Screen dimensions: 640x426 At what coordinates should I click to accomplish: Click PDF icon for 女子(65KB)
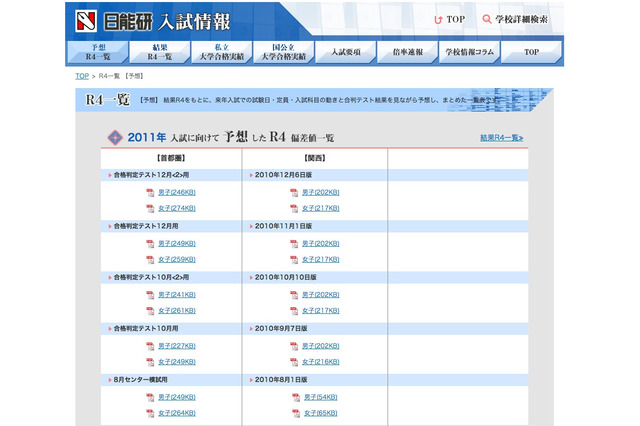[x=296, y=413]
